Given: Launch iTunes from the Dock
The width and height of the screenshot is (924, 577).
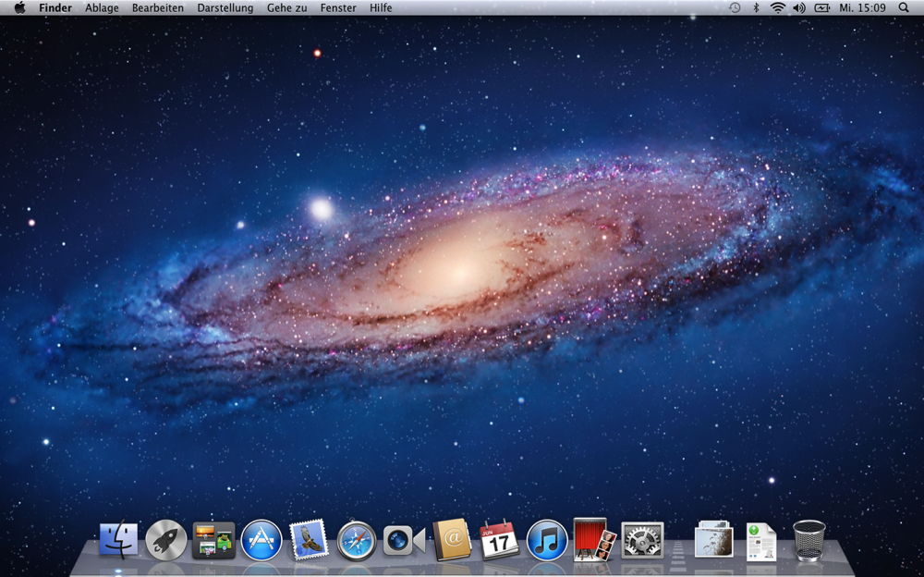Looking at the screenshot, I should click(x=547, y=540).
